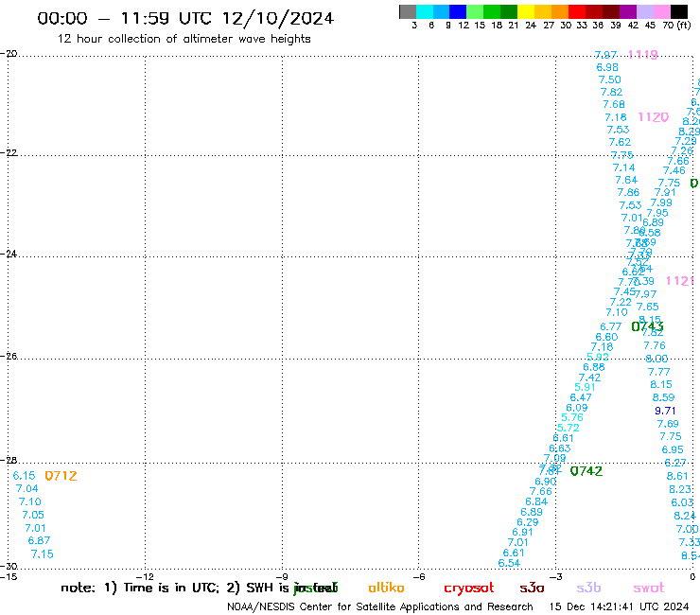
Task: Click the red 'cryosat' satellite label
Action: tap(469, 589)
